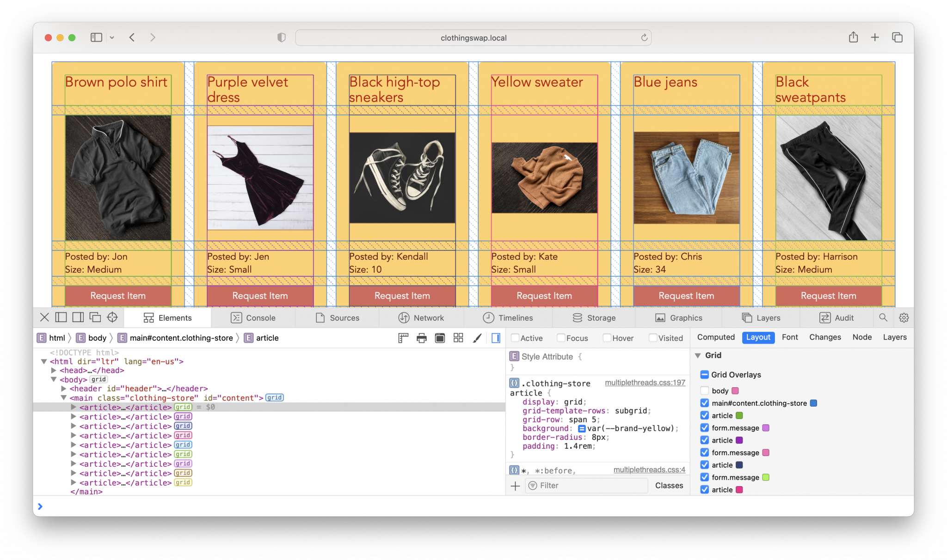This screenshot has height=560, width=947.
Task: Uncheck the main#content.clothing-store overlay checkbox
Action: (x=705, y=403)
